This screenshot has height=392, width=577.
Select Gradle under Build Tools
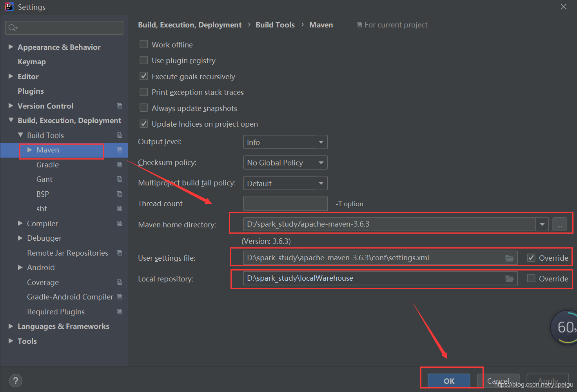click(47, 165)
